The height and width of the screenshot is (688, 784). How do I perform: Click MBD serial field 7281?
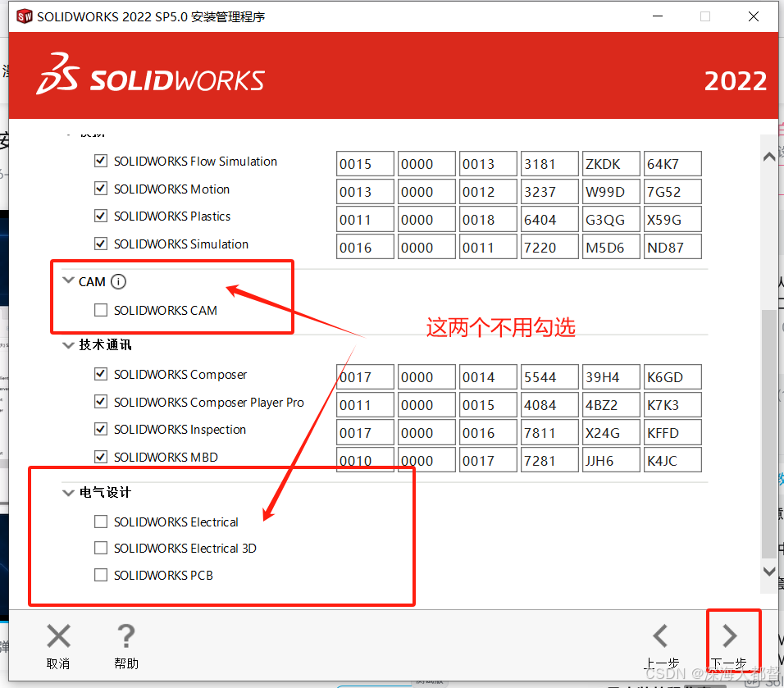(x=549, y=460)
